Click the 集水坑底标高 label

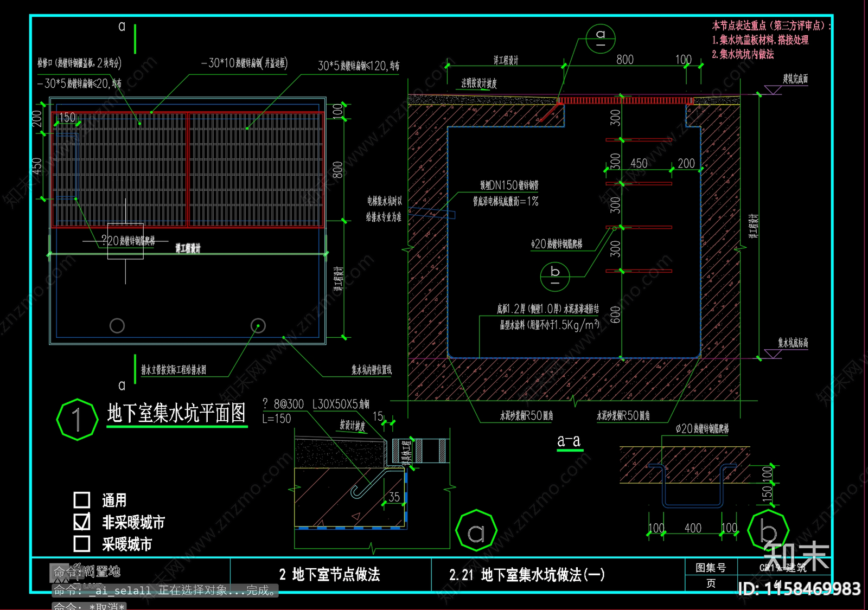coord(793,343)
